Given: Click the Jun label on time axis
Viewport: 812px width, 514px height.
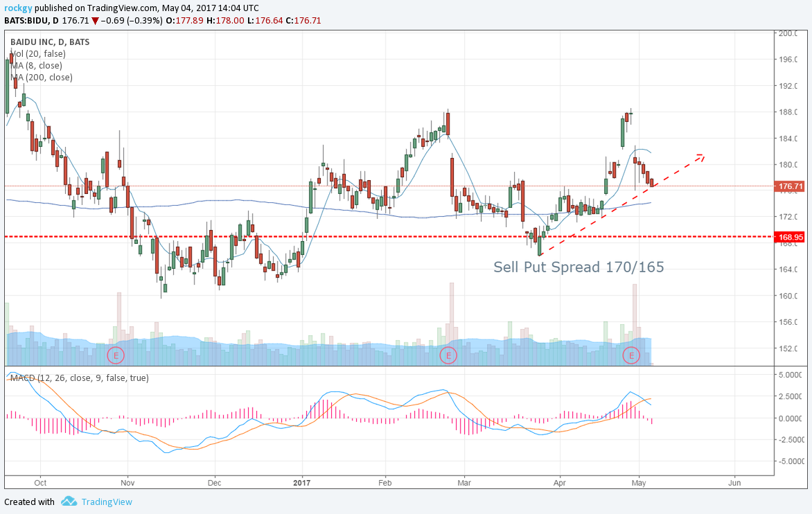Looking at the screenshot, I should 734,483.
